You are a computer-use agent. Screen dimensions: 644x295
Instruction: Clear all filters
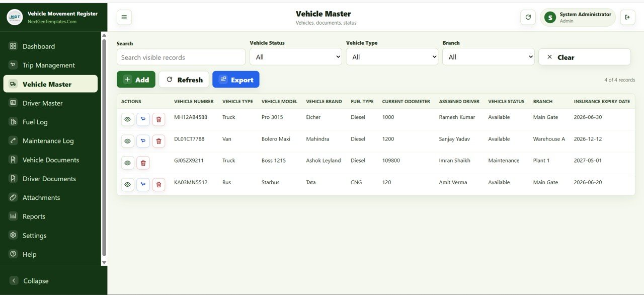click(585, 57)
